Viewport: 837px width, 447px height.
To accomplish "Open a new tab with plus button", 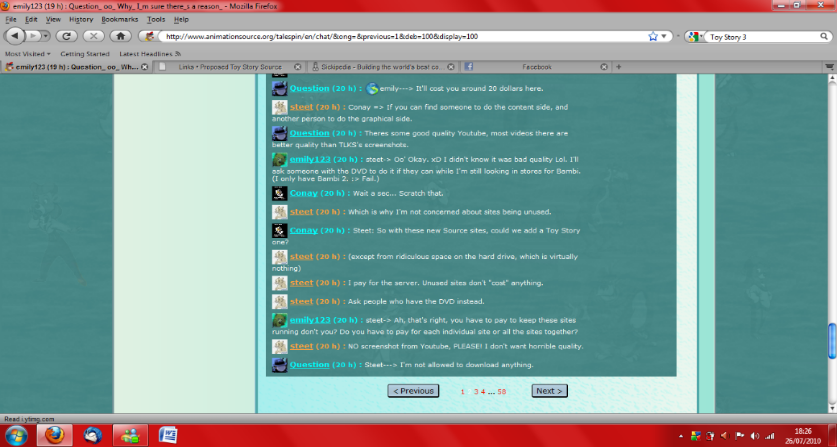I will (619, 67).
